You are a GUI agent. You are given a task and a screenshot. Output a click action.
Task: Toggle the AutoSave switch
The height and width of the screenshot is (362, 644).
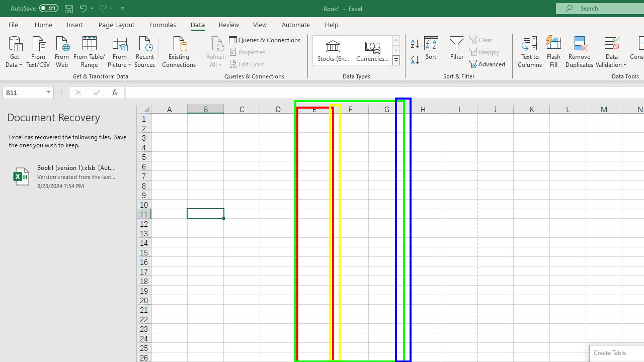click(48, 8)
